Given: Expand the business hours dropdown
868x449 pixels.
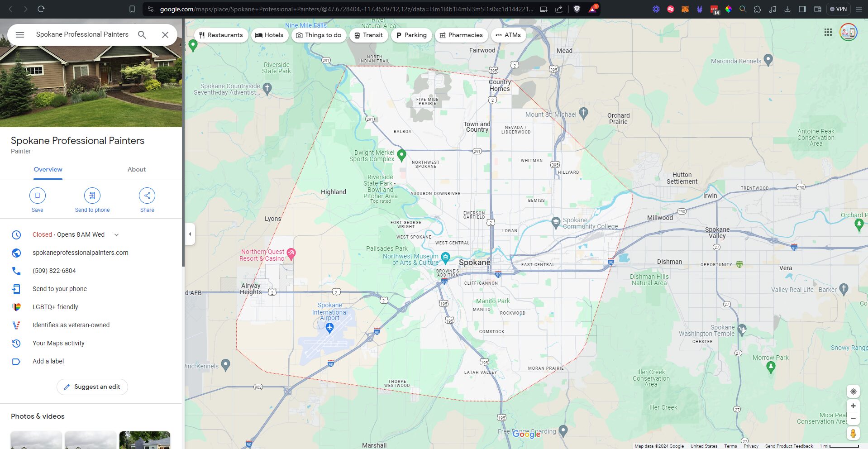Looking at the screenshot, I should [116, 235].
